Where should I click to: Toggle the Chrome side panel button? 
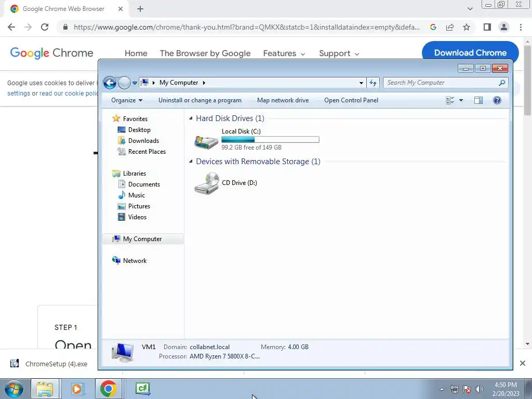coord(487,27)
